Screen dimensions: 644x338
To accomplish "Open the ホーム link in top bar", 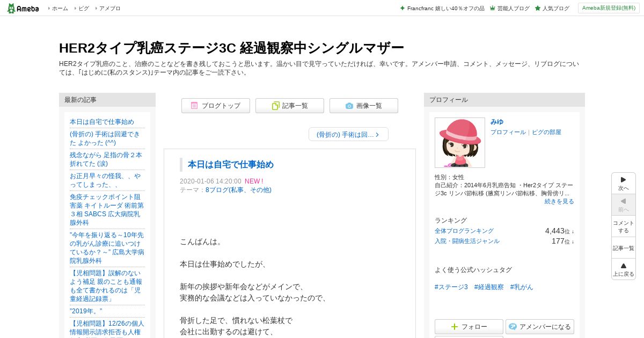I will coord(60,9).
